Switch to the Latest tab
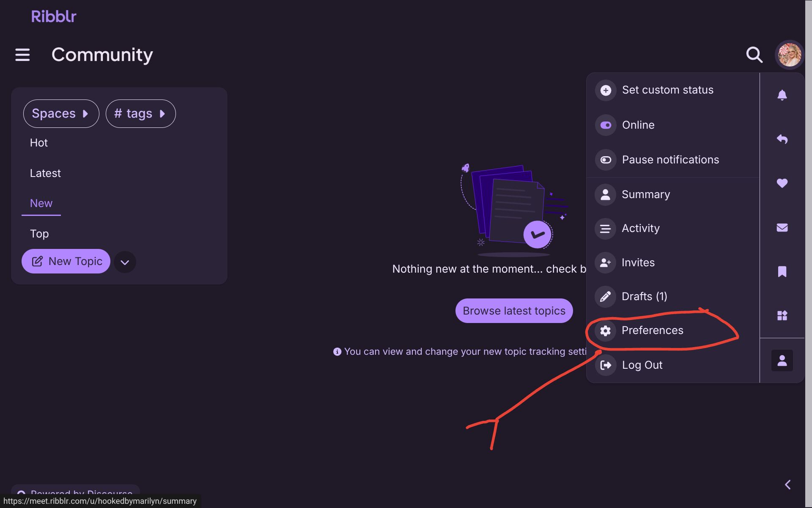 point(45,173)
